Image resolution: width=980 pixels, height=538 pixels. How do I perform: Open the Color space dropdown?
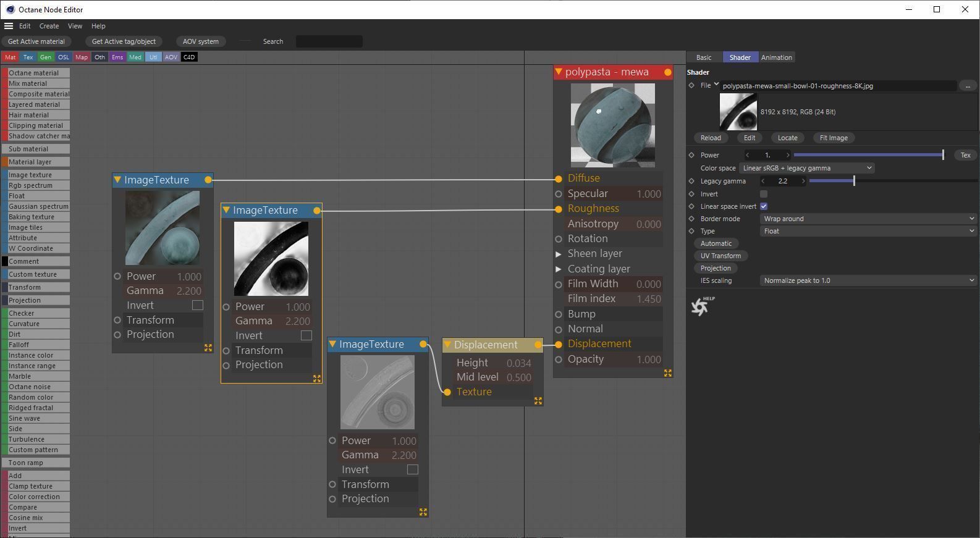[807, 168]
